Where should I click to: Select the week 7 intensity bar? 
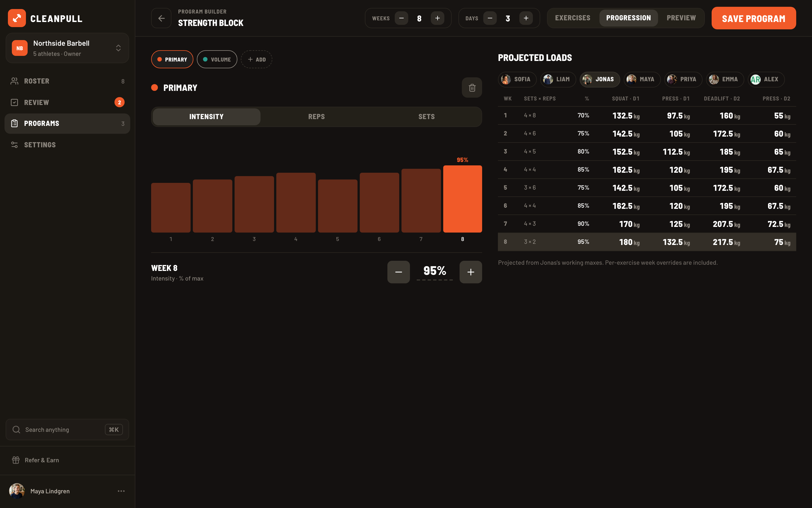click(421, 201)
